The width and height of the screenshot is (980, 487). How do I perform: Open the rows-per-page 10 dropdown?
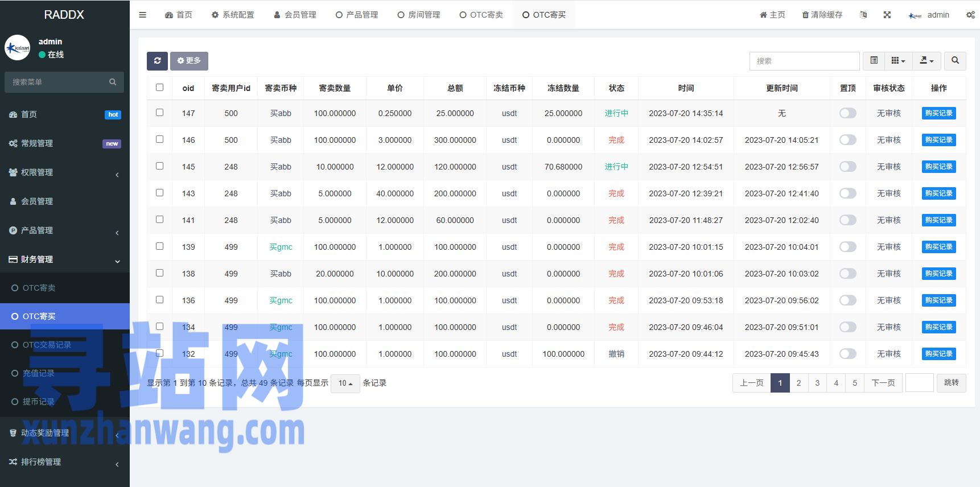point(345,383)
